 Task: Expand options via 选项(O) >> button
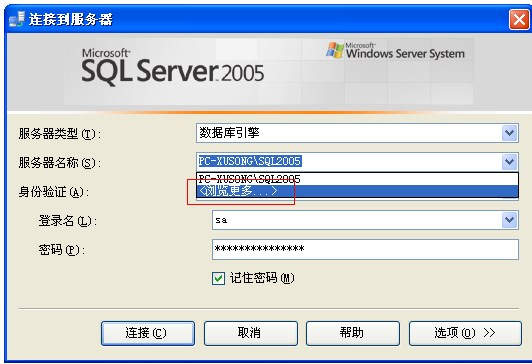point(465,333)
